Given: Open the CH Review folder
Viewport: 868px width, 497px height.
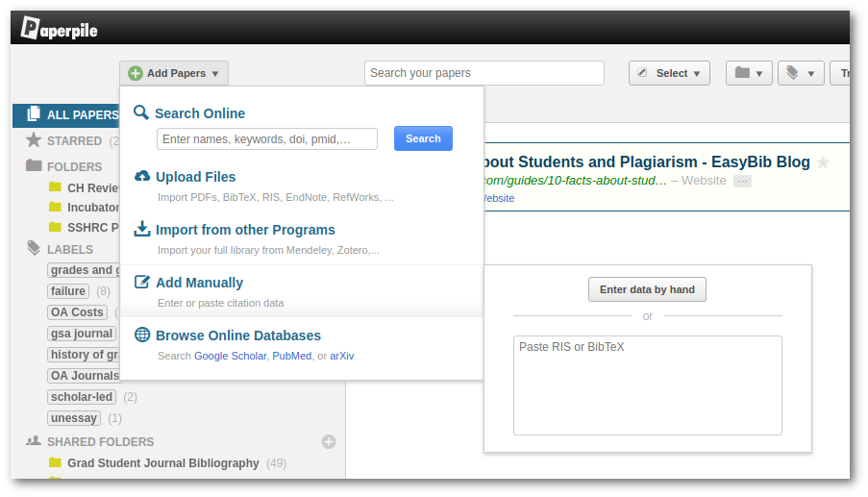Looking at the screenshot, I should (93, 188).
